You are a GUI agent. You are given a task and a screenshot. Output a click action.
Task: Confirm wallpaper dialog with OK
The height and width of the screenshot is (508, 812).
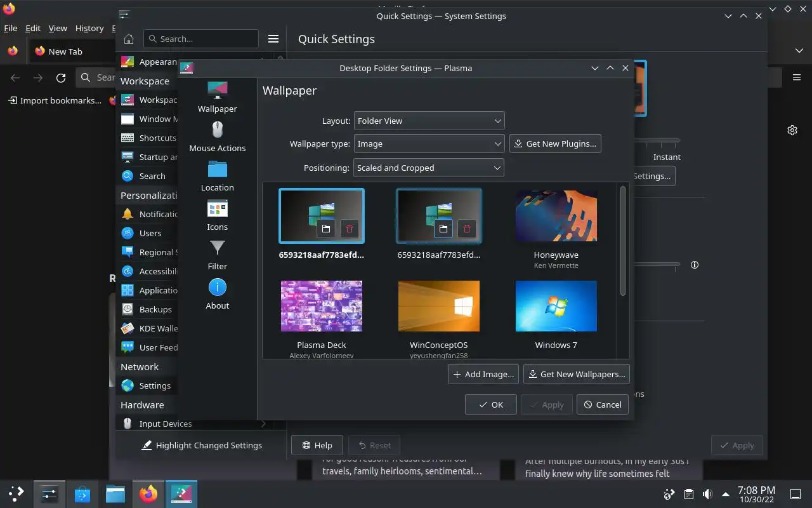(491, 404)
